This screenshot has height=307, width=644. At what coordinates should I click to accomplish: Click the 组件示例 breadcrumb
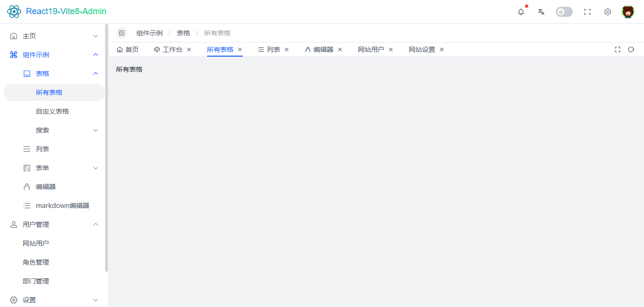tap(149, 33)
